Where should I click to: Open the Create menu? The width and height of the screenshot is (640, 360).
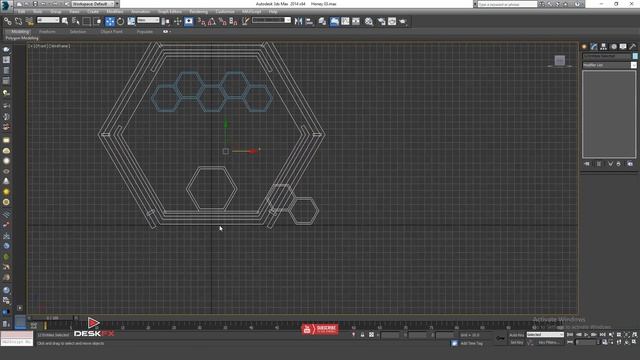coord(93,12)
